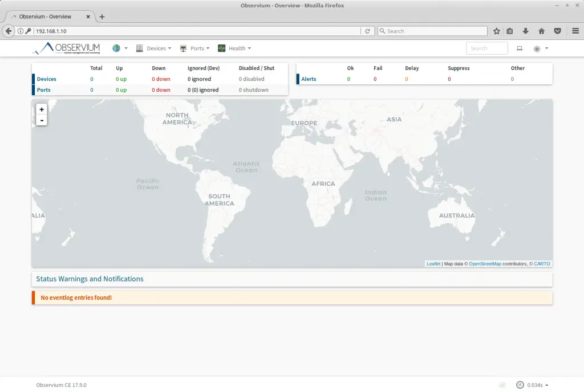584x392 pixels.
Task: Expand the settings gear dropdown arrow
Action: pyautogui.click(x=547, y=48)
